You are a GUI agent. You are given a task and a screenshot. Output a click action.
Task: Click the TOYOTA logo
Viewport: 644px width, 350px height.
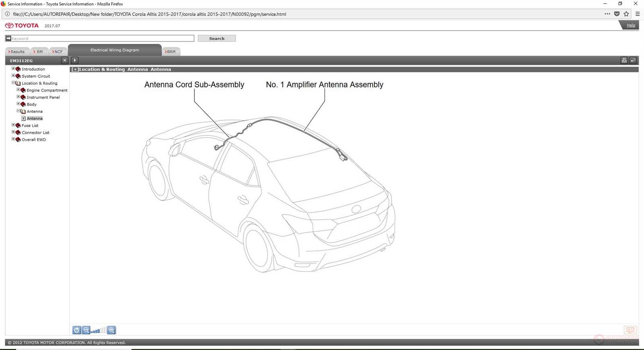pos(22,25)
